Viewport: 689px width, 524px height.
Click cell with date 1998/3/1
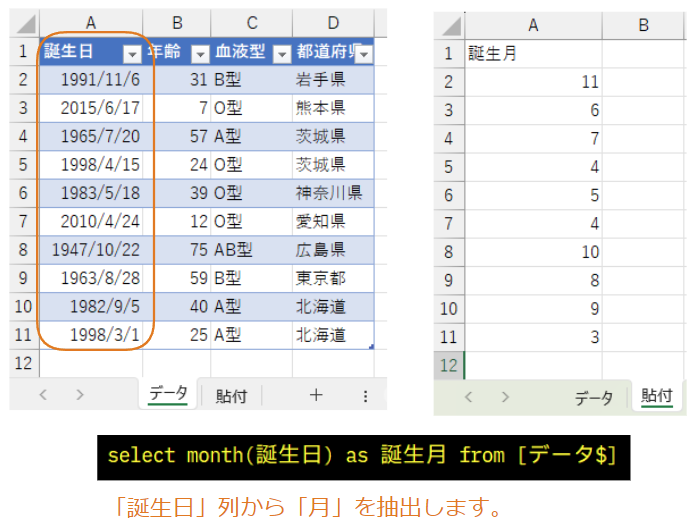tap(91, 335)
